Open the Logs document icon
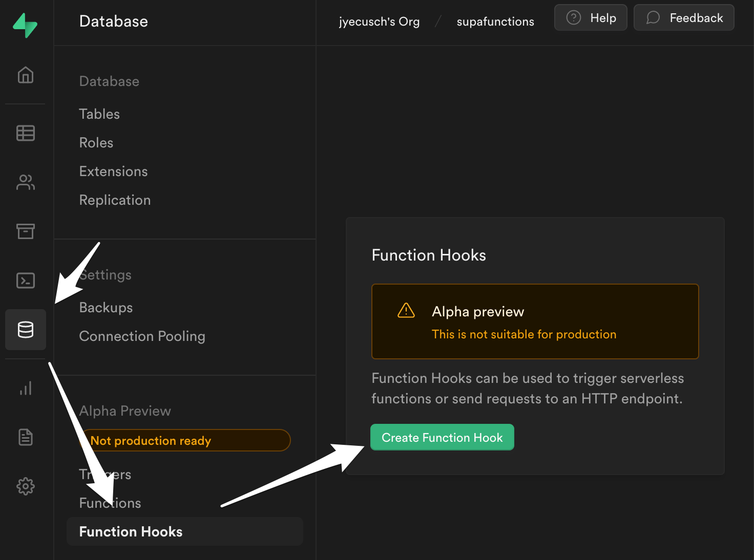 pos(25,437)
